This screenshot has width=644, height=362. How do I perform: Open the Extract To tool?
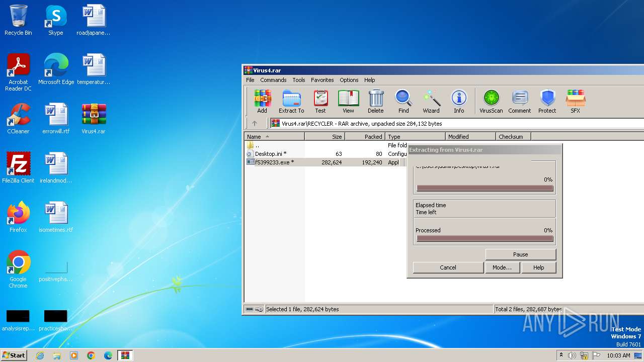[291, 102]
